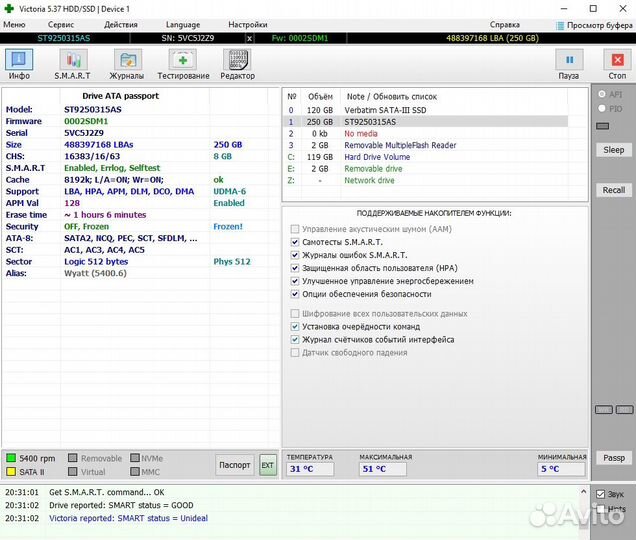Screen dimensions: 636x540
Task: Expand the Настройки menu
Action: 247,24
